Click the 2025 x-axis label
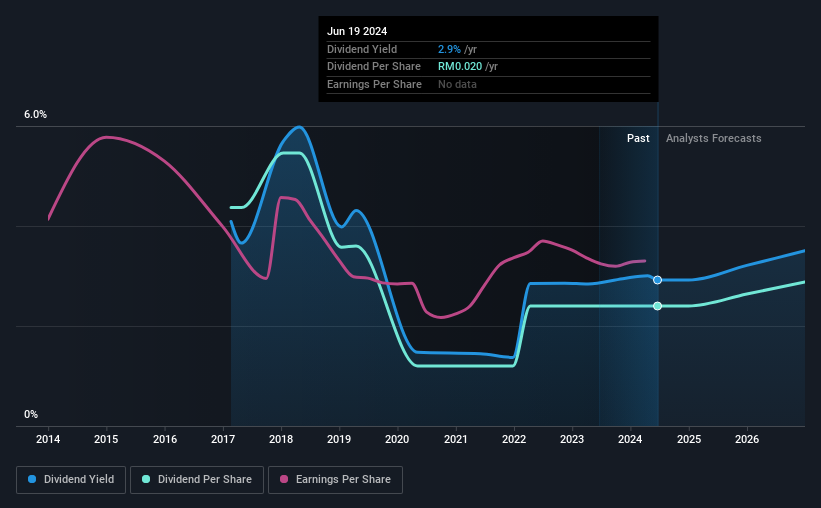The height and width of the screenshot is (508, 821). click(689, 439)
